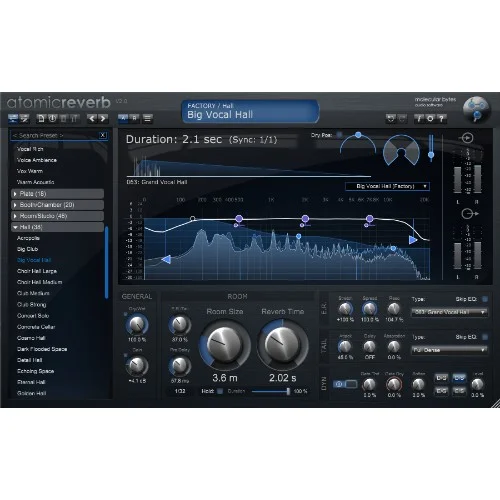Image resolution: width=500 pixels, height=500 pixels.
Task: Click the molecular bytes logo sphere
Action: coord(476,109)
